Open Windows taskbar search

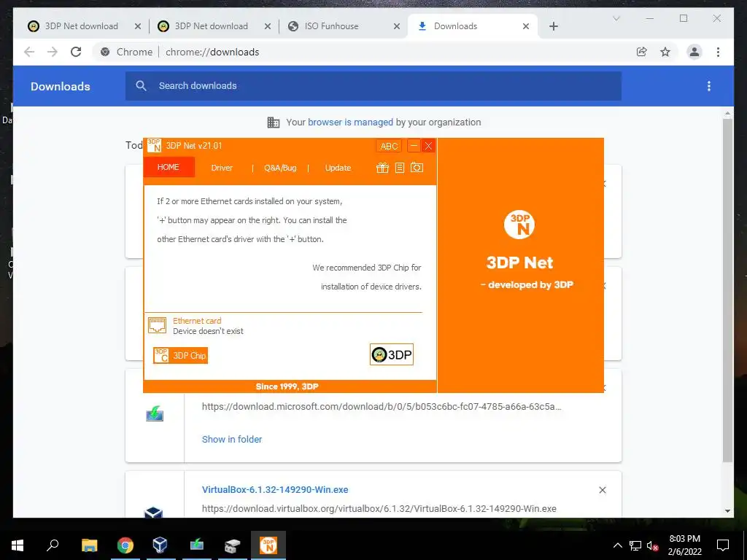click(53, 545)
